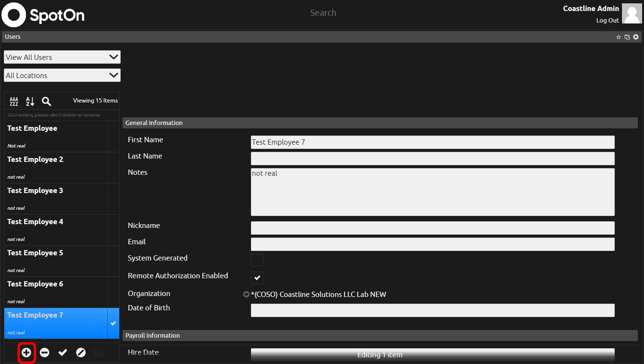Click the Log Out link
Screen dimensions: 644x364
[608, 20]
